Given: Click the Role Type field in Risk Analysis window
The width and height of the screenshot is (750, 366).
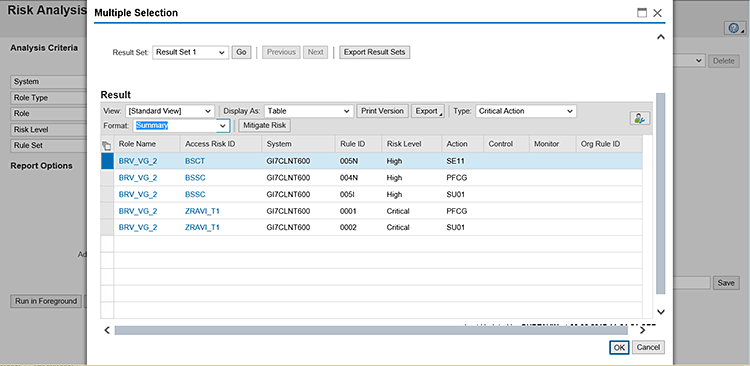Looking at the screenshot, I should tap(48, 98).
